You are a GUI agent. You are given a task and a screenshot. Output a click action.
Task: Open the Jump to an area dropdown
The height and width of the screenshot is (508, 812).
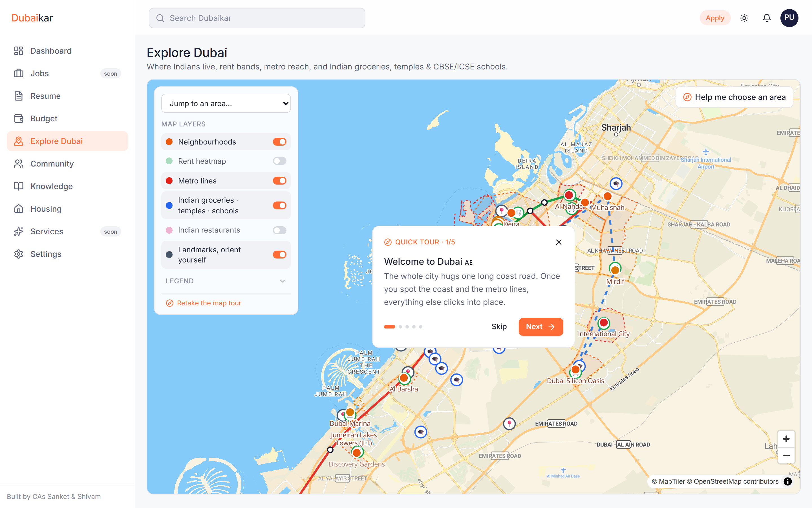[x=226, y=104]
